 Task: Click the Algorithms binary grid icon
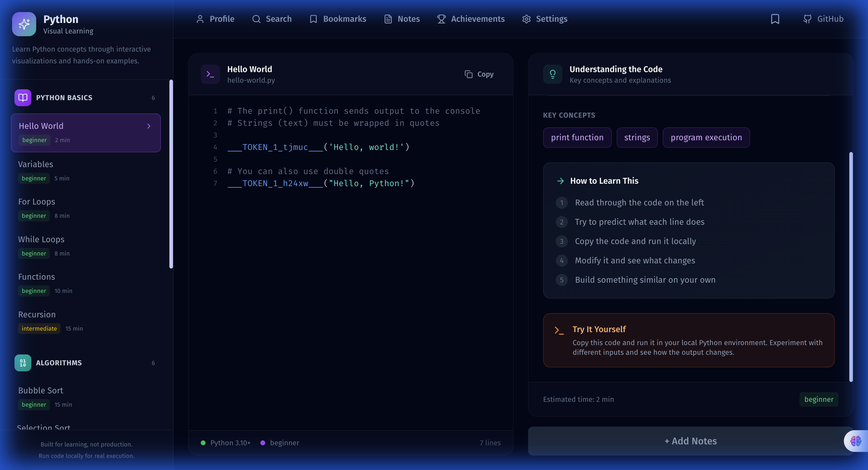coord(23,363)
